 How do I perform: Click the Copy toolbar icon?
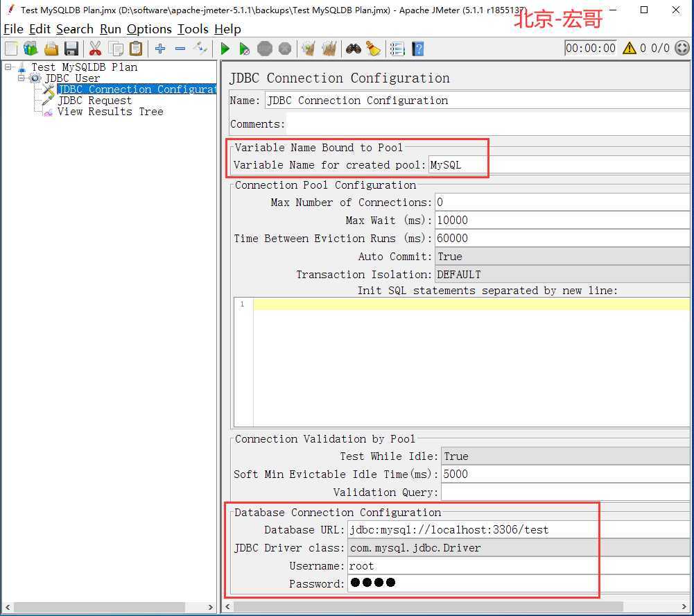coord(116,49)
